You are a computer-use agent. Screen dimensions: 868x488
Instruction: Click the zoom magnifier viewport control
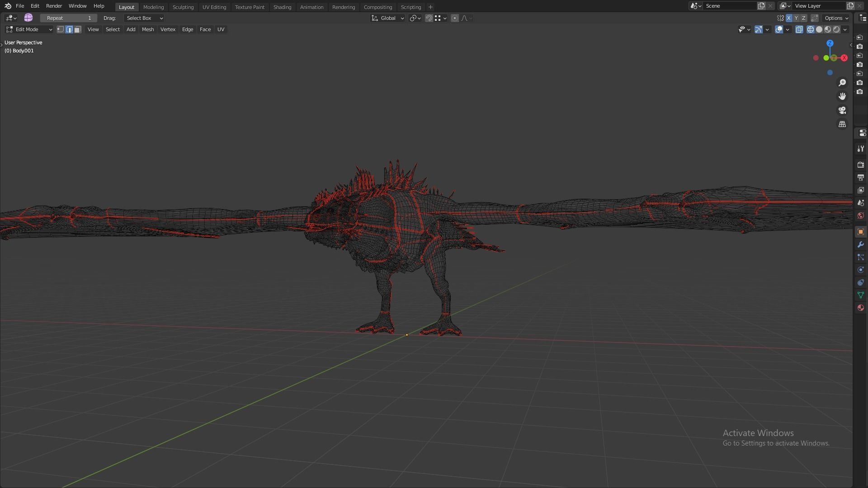click(x=842, y=83)
